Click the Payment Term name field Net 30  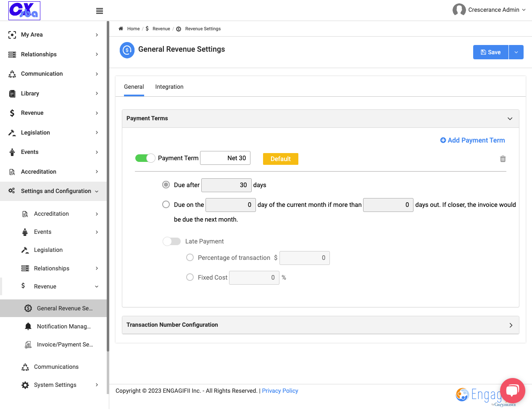coord(225,158)
